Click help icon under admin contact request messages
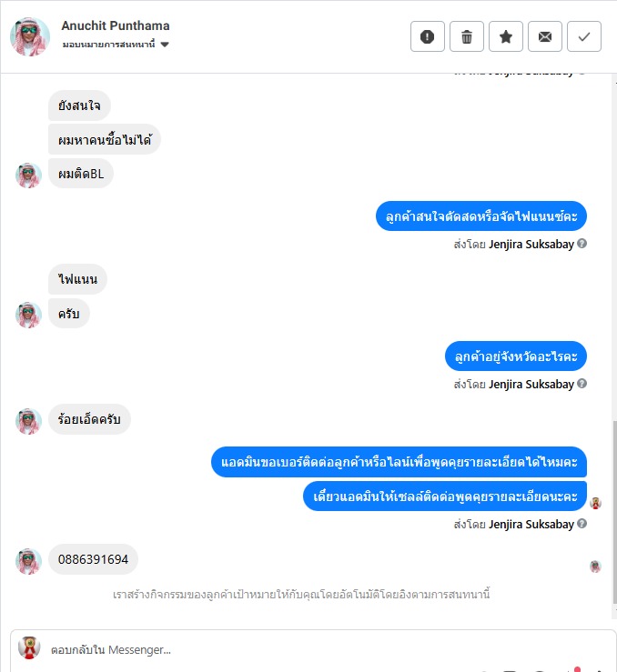The height and width of the screenshot is (672, 617). click(x=582, y=523)
